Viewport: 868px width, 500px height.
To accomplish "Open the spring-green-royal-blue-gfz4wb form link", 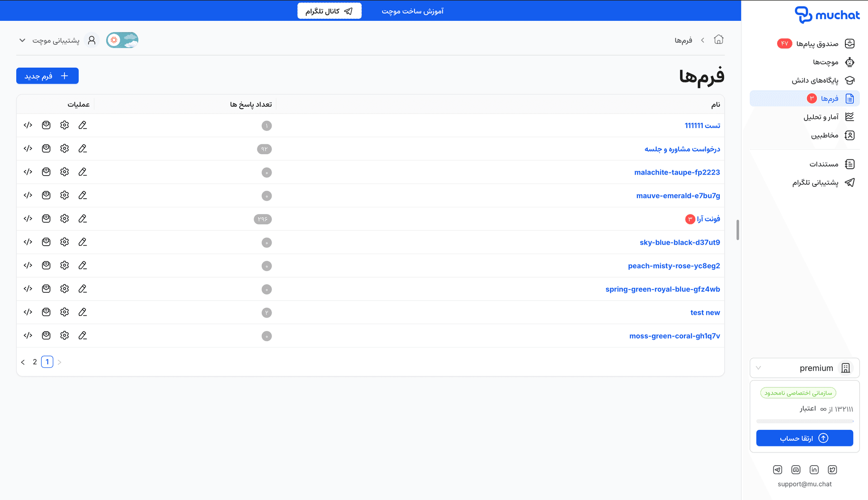I will (662, 289).
